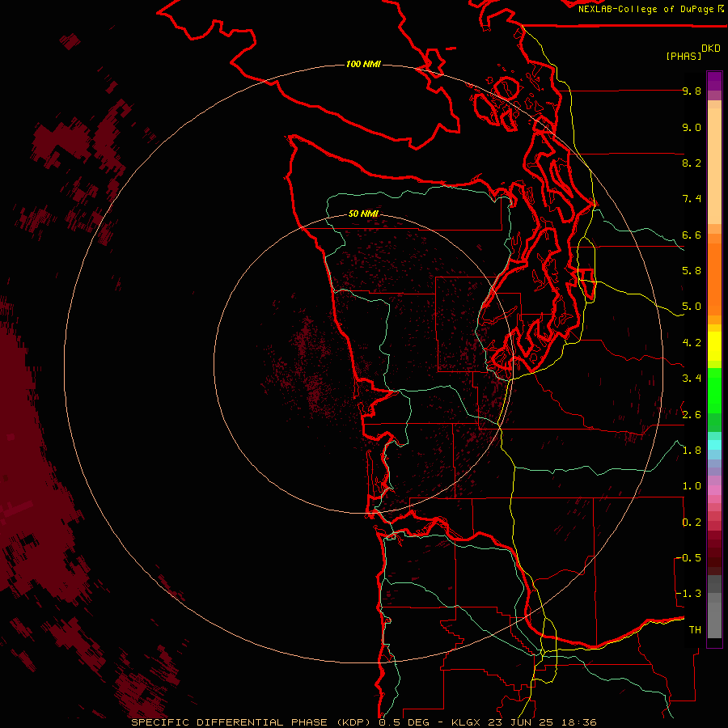Select the 0.2 value on the color scale
The height and width of the screenshot is (728, 728).
692,523
